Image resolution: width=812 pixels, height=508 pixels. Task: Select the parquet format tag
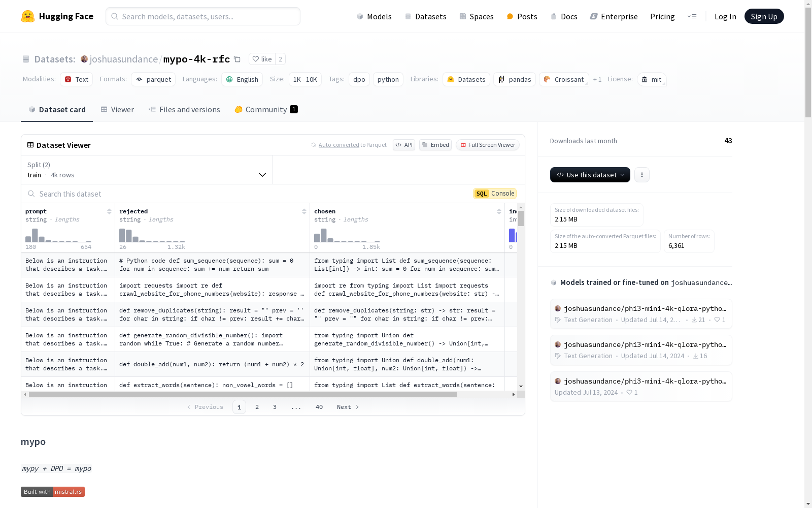(153, 79)
